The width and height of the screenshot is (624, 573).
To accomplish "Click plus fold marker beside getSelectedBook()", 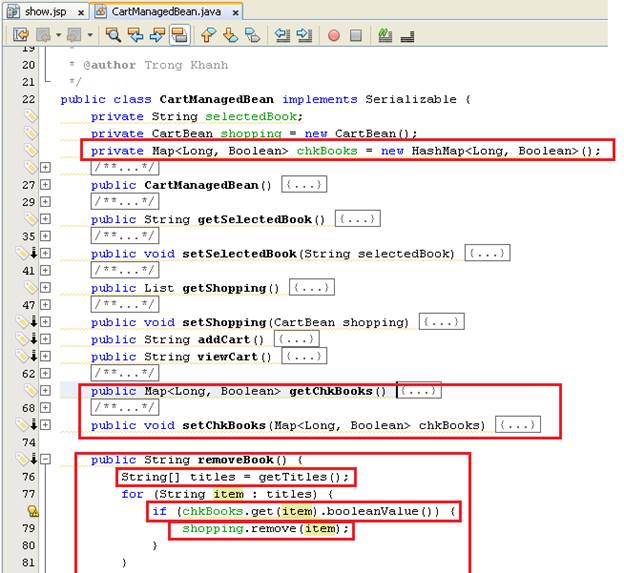I will 45,219.
